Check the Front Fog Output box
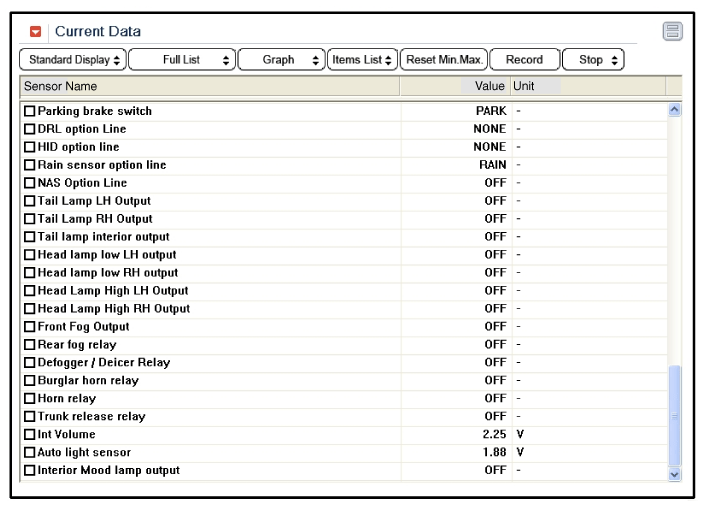 point(29,327)
